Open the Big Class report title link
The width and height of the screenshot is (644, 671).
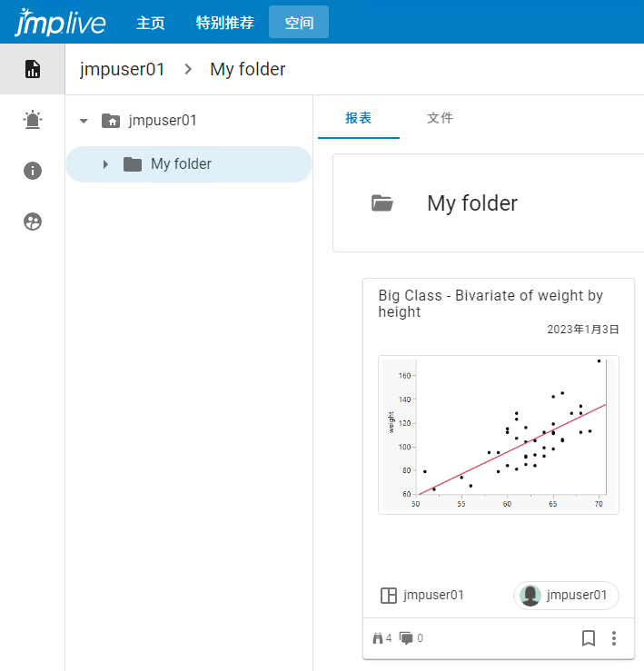coord(490,303)
